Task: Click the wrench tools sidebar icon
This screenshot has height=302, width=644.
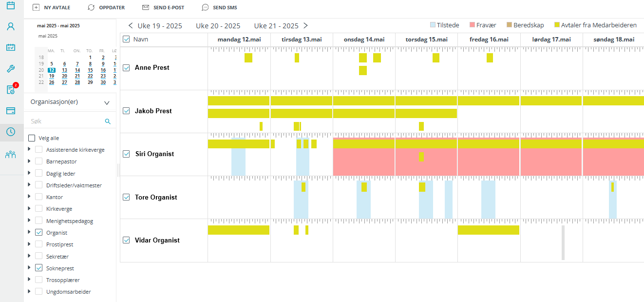Action: [x=11, y=69]
